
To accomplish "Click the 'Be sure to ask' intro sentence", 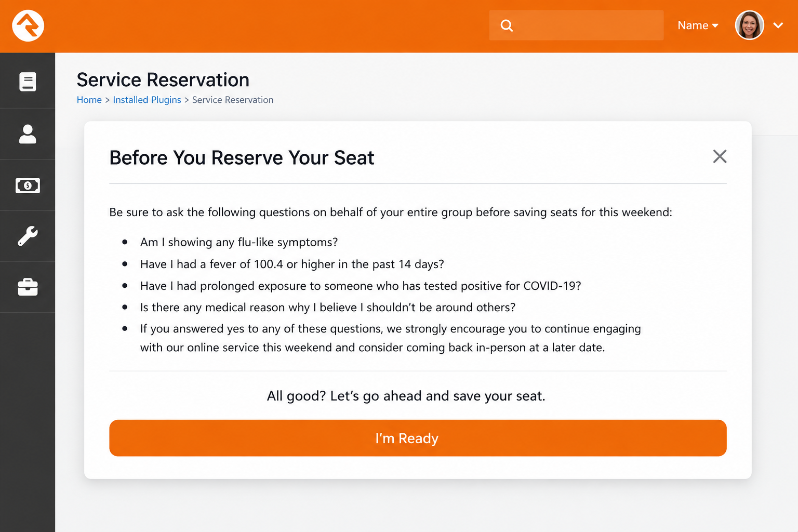I will point(391,212).
